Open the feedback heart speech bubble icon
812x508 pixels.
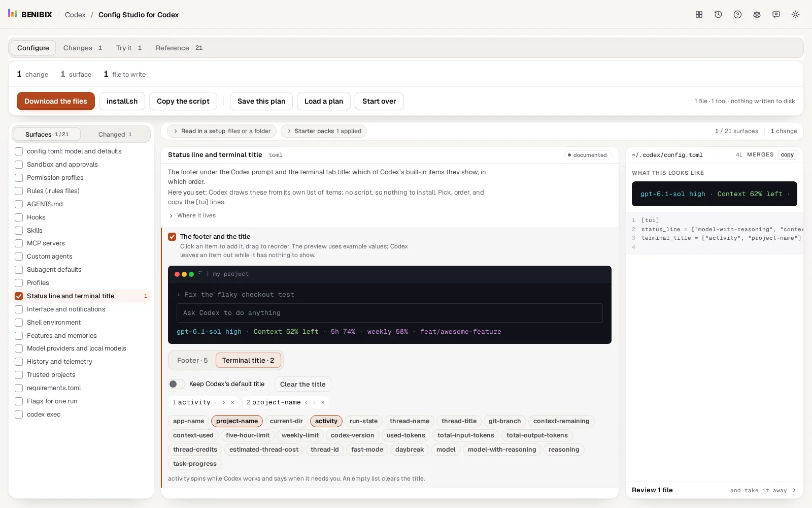776,15
